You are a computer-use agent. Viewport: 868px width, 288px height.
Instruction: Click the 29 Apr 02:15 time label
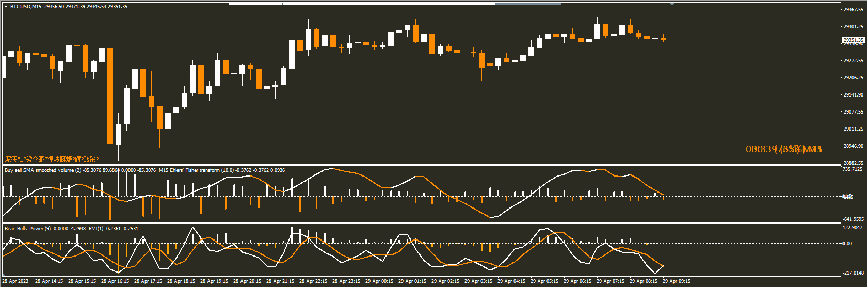[445, 282]
